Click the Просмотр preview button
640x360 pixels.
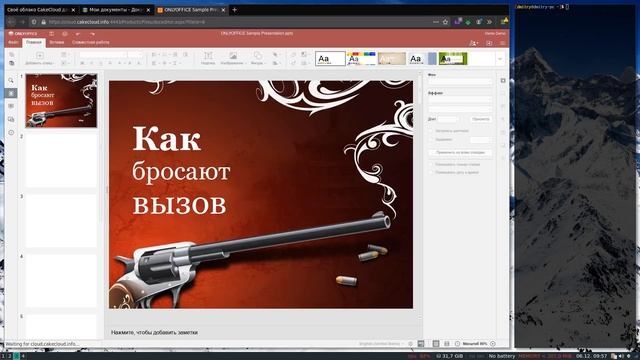480,119
